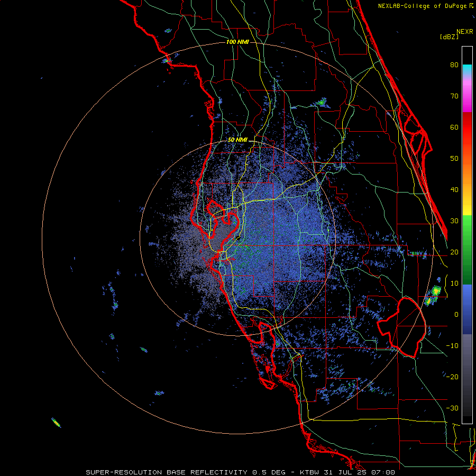Pick the magenta-pink segment of the dBZ color bar
The image size is (476, 476).
pyautogui.click(x=467, y=94)
